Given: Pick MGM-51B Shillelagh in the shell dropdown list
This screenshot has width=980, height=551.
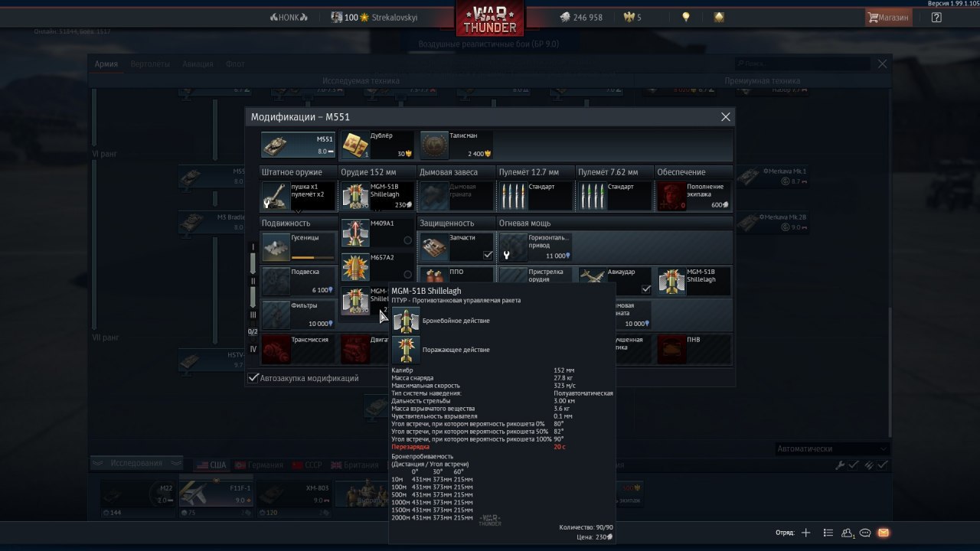Looking at the screenshot, I should point(365,300).
